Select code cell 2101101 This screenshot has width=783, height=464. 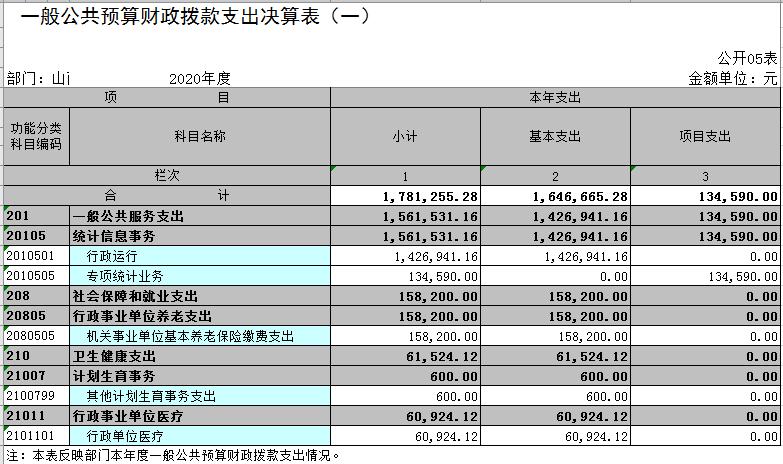(x=36, y=436)
